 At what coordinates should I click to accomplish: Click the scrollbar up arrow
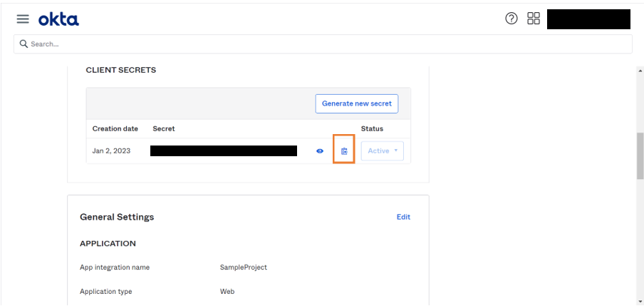639,71
